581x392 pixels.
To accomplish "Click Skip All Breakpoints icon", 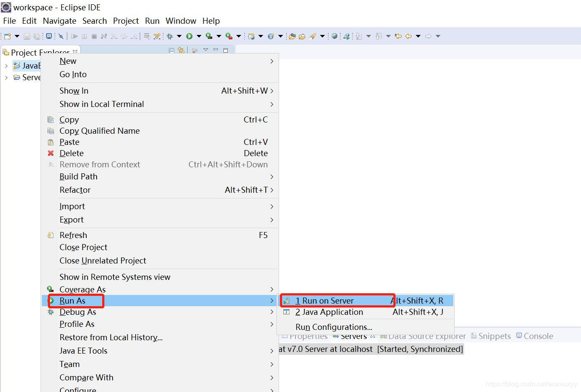I will point(61,36).
